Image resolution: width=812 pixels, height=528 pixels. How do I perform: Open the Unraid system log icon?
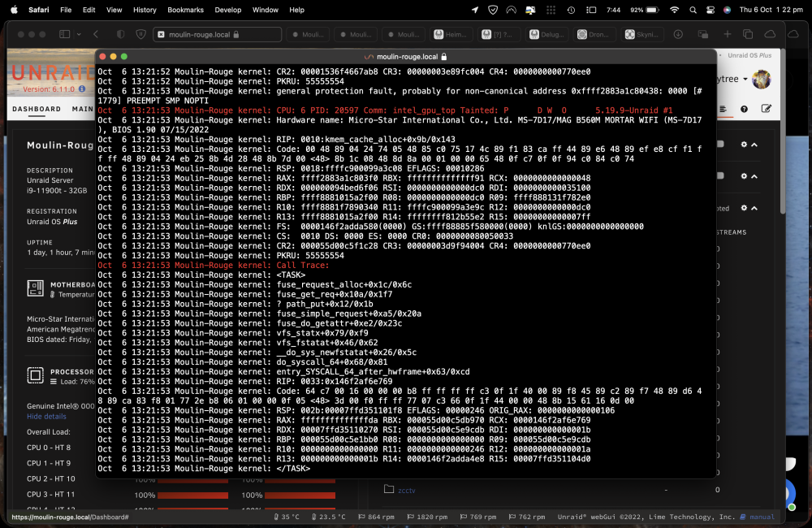(x=723, y=109)
